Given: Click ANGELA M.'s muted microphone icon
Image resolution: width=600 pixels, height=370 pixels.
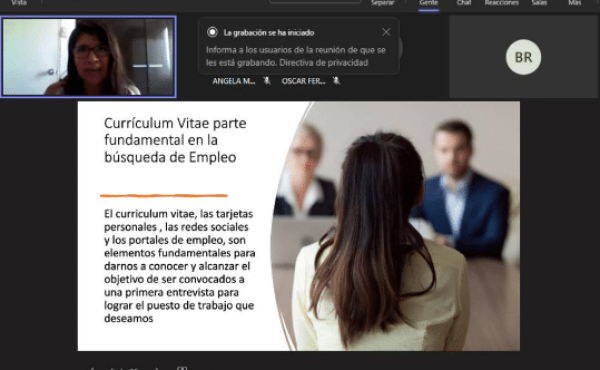Looking at the screenshot, I should tap(267, 81).
